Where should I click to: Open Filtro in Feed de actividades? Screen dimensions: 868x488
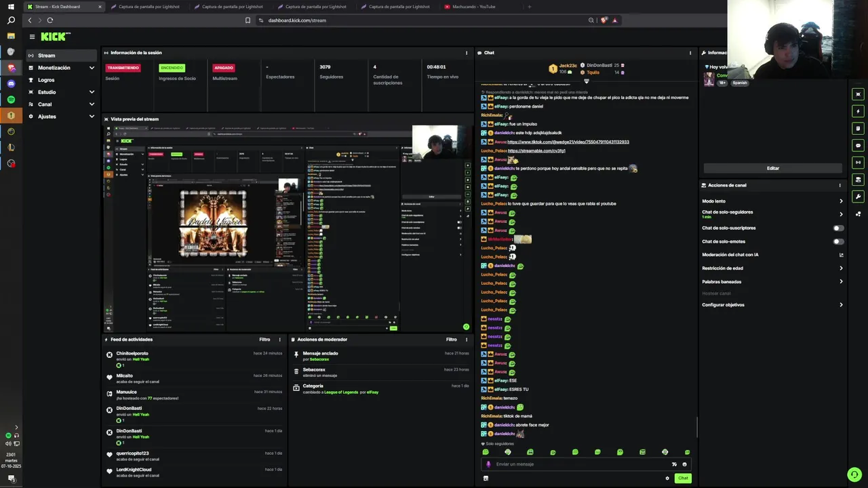264,340
